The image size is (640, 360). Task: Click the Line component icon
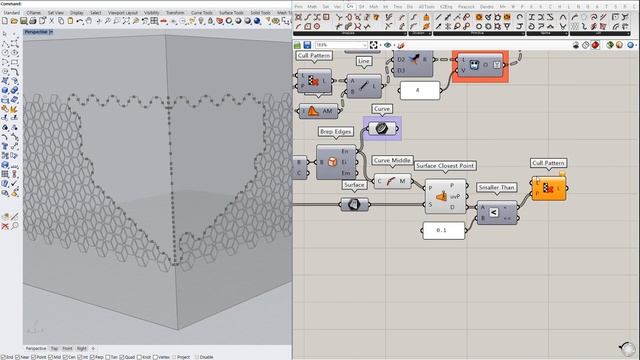[x=363, y=86]
